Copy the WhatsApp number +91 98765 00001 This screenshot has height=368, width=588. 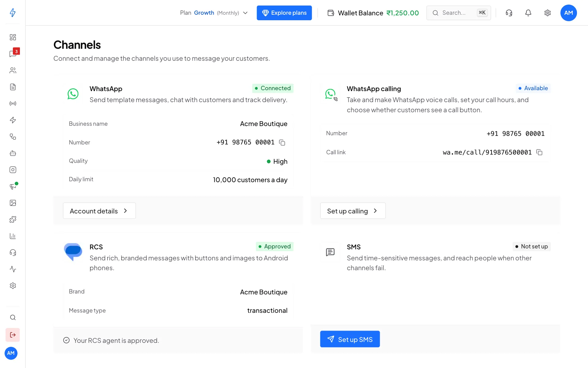click(x=282, y=143)
